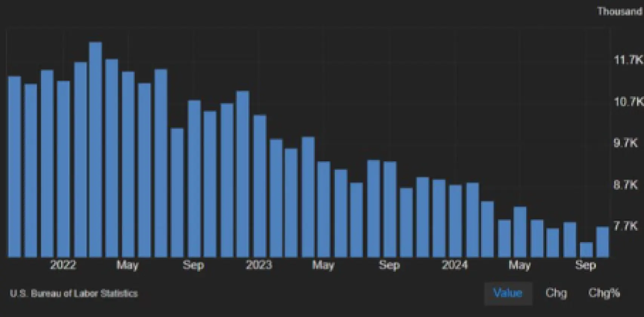Click the 11.7K axis value
This screenshot has width=644, height=317.
click(628, 60)
